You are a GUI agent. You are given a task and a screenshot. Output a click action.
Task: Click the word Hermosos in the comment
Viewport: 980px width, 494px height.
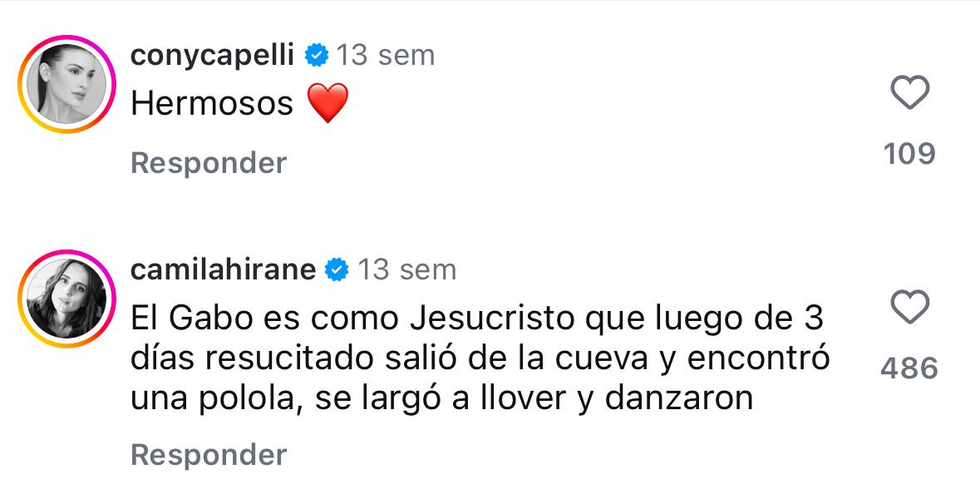tap(213, 104)
